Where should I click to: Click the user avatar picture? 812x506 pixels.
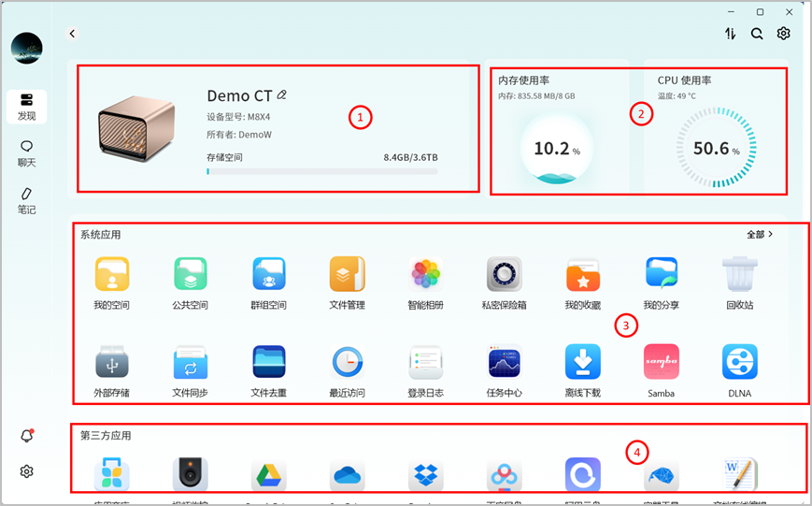coord(26,48)
